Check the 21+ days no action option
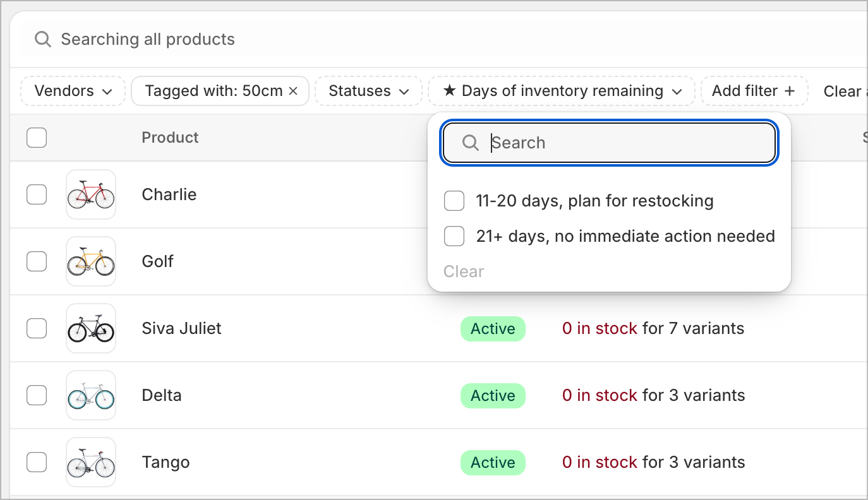 point(454,236)
